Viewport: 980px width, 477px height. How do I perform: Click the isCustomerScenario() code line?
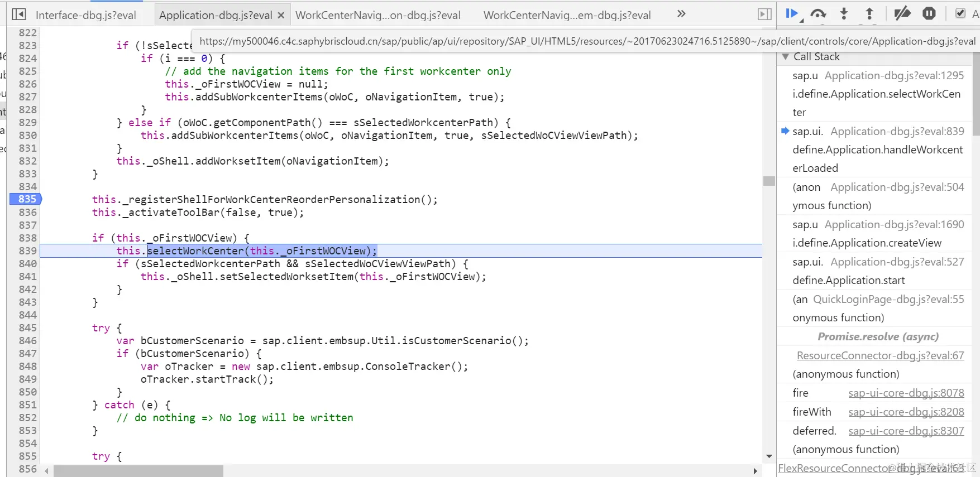[322, 340]
